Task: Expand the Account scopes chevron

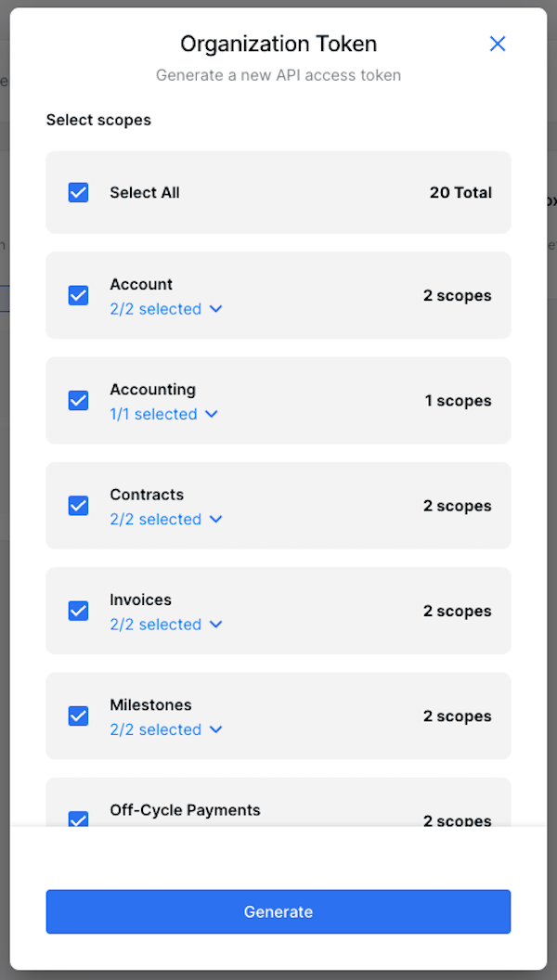Action: coord(216,309)
